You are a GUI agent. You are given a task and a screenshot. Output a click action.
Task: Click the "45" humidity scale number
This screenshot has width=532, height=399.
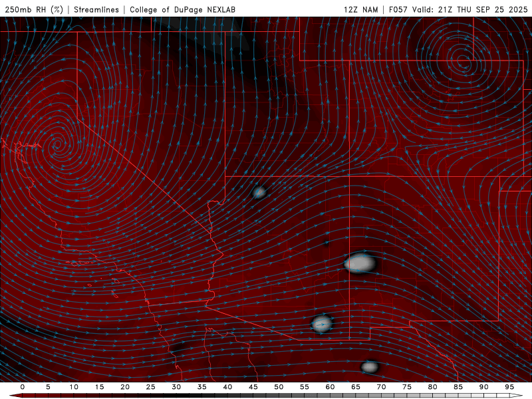pos(253,387)
